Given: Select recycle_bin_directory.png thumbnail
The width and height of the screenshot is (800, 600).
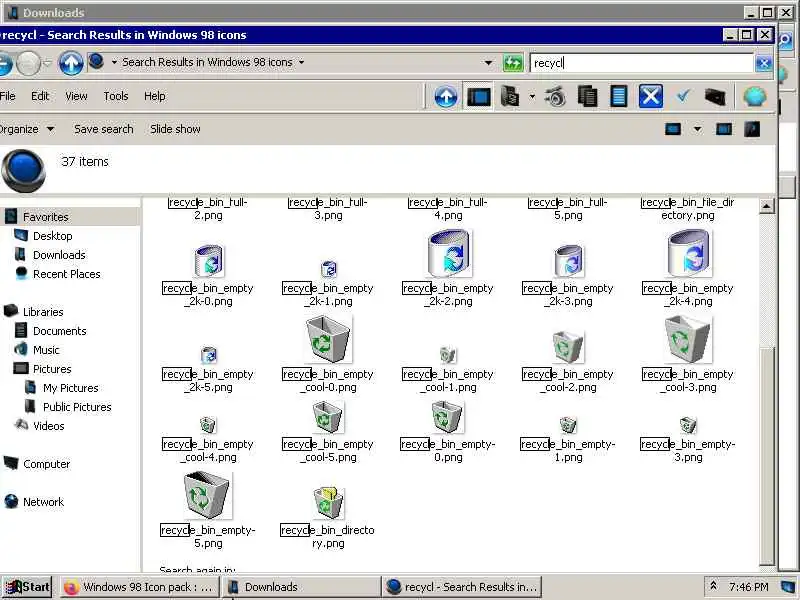Looking at the screenshot, I should click(328, 502).
